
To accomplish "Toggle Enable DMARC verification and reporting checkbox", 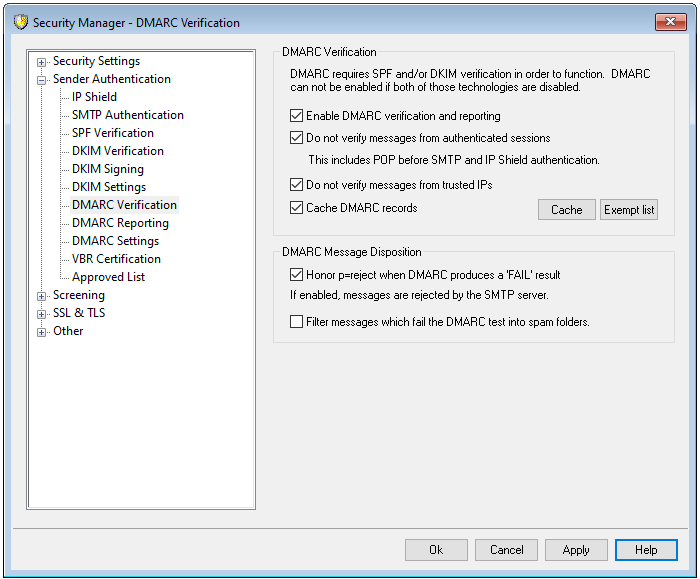I will (296, 116).
